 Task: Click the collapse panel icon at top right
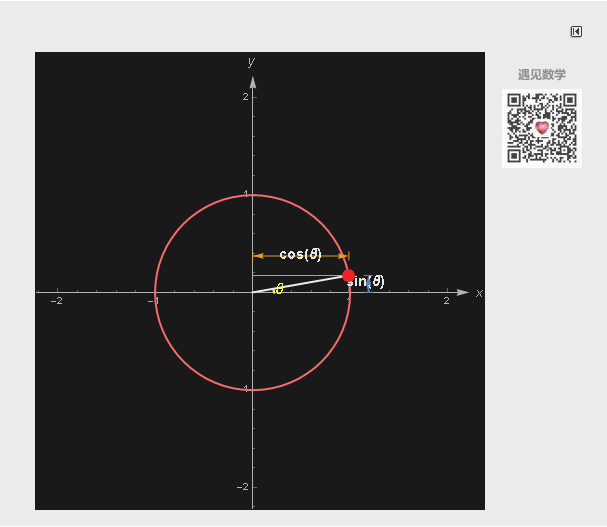pyautogui.click(x=576, y=32)
